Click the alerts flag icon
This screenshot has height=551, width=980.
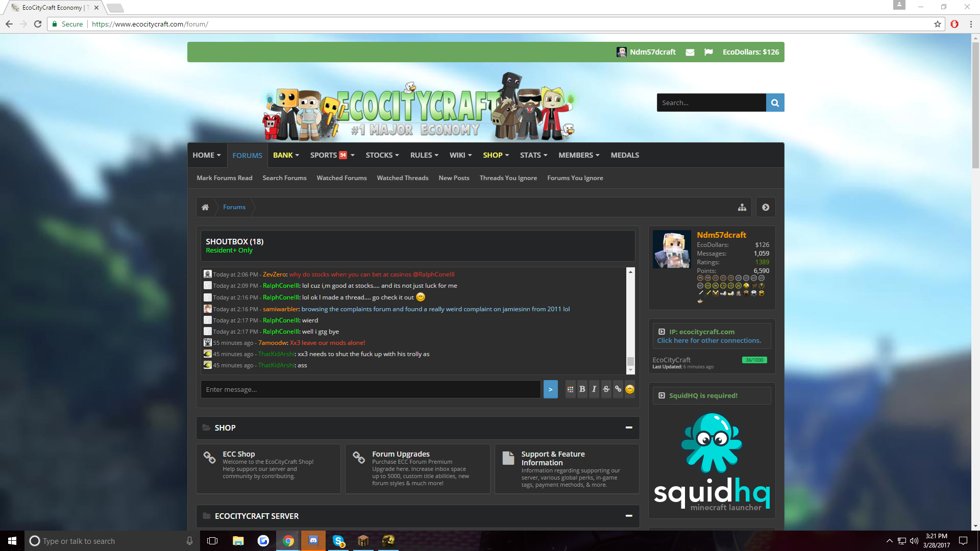pyautogui.click(x=708, y=52)
